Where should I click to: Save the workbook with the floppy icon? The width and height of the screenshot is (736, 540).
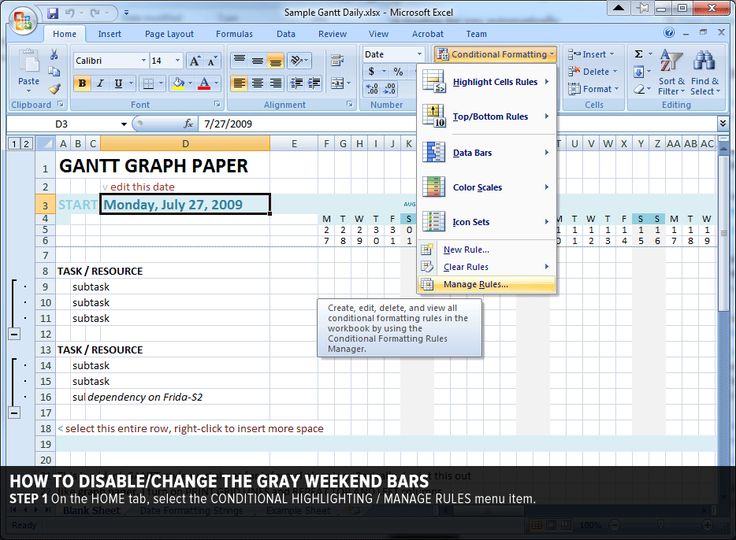coord(53,13)
